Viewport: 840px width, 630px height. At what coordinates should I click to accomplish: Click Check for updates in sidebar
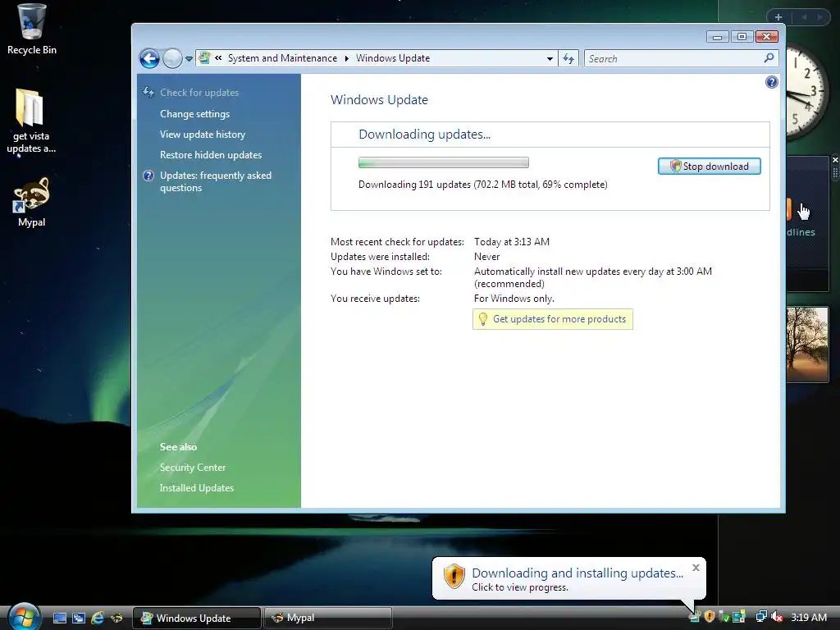199,93
